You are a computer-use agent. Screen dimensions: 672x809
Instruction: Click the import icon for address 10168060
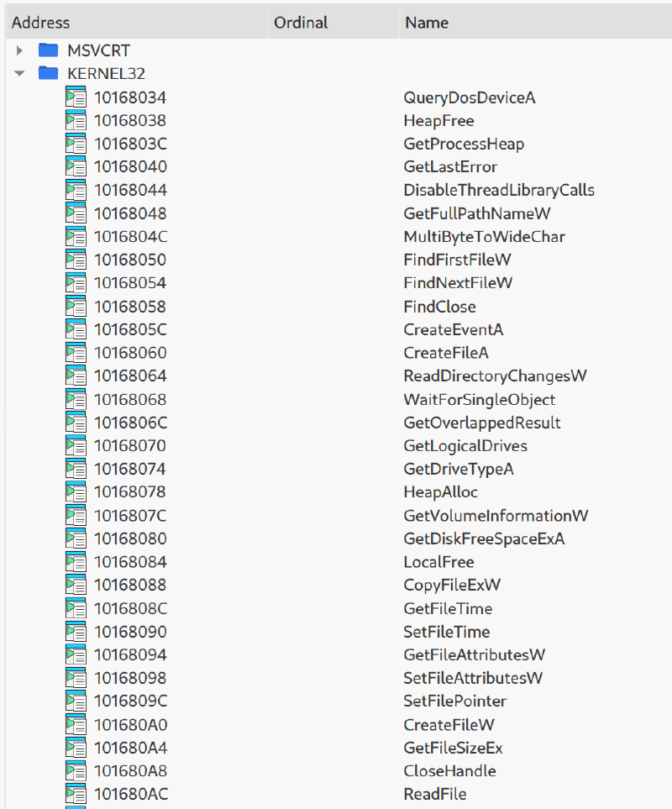(76, 353)
